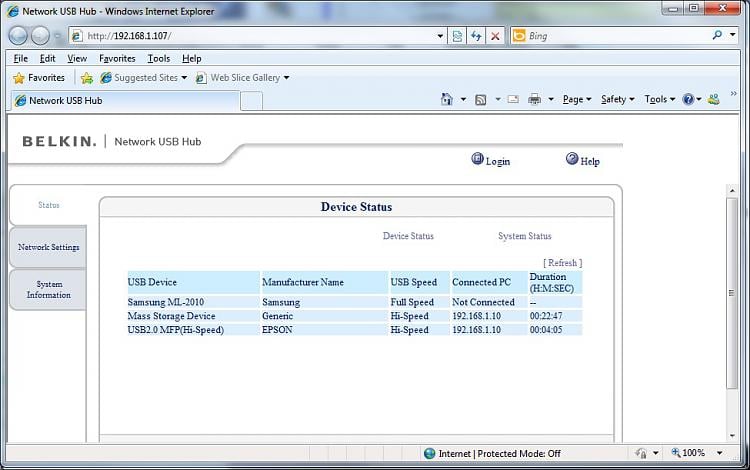Viewport: 750px width, 470px height.
Task: Click the 00:04:05 duration cell
Action: pos(555,330)
